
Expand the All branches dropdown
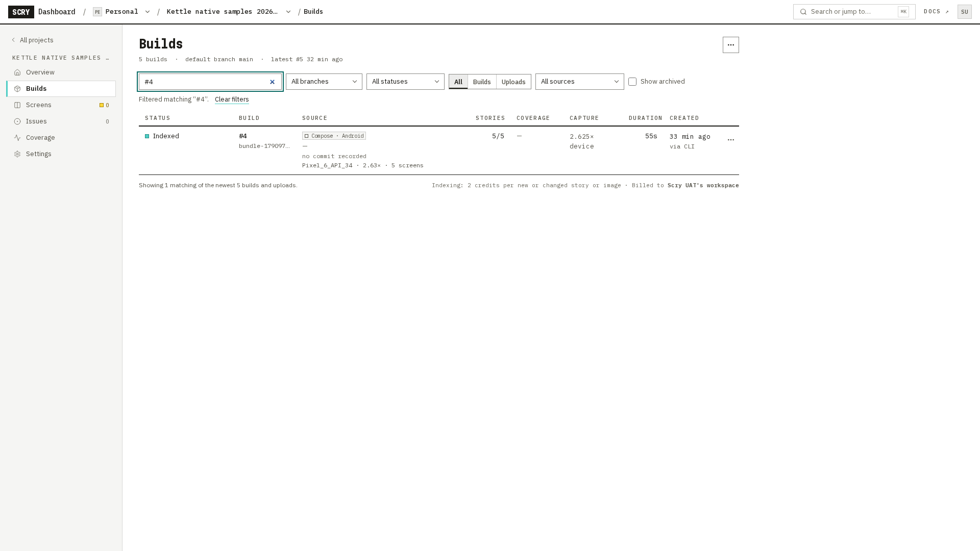pos(324,82)
